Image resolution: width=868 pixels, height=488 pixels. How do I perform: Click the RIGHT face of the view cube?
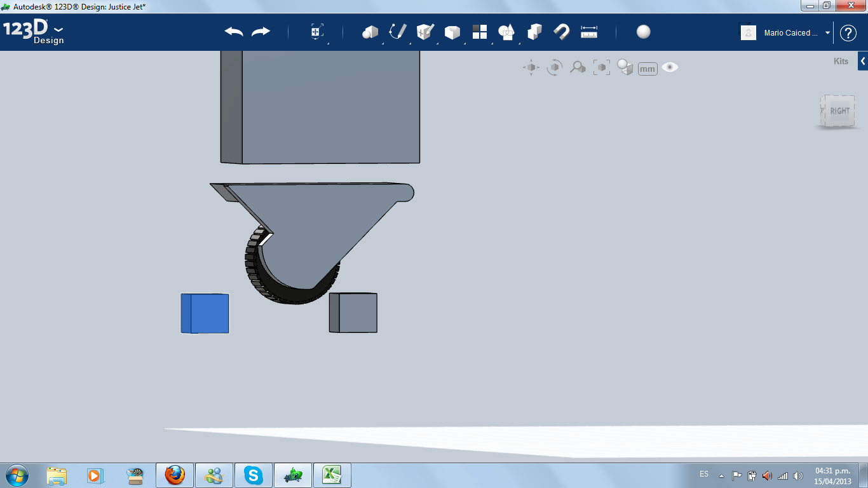pos(839,111)
